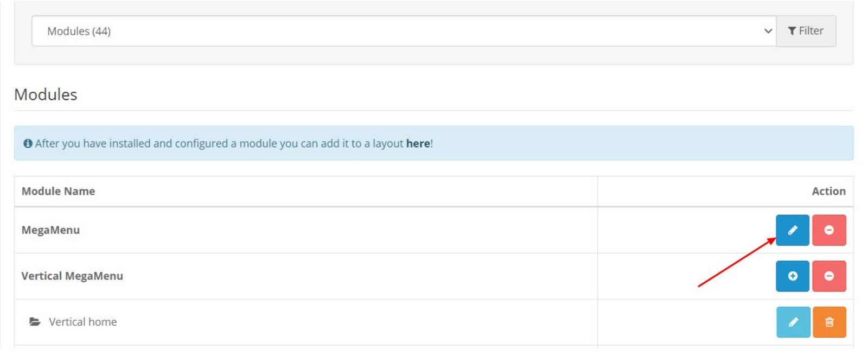The width and height of the screenshot is (868, 362).
Task: Edit the Vertical home module entry
Action: click(793, 322)
